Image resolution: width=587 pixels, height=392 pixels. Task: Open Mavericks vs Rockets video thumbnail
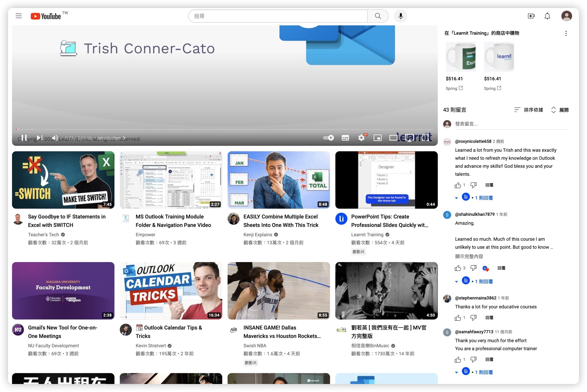coord(279,291)
